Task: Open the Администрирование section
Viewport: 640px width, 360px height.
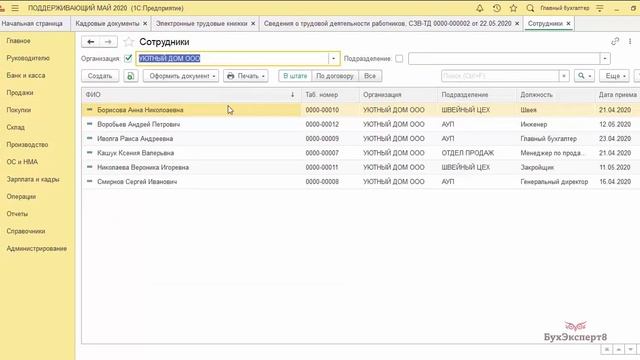Action: (x=36, y=248)
